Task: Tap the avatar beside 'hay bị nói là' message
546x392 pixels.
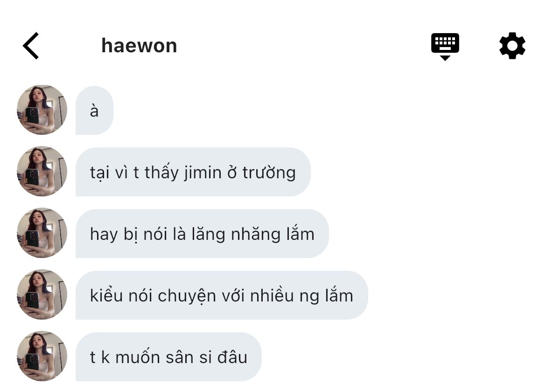Action: point(42,233)
